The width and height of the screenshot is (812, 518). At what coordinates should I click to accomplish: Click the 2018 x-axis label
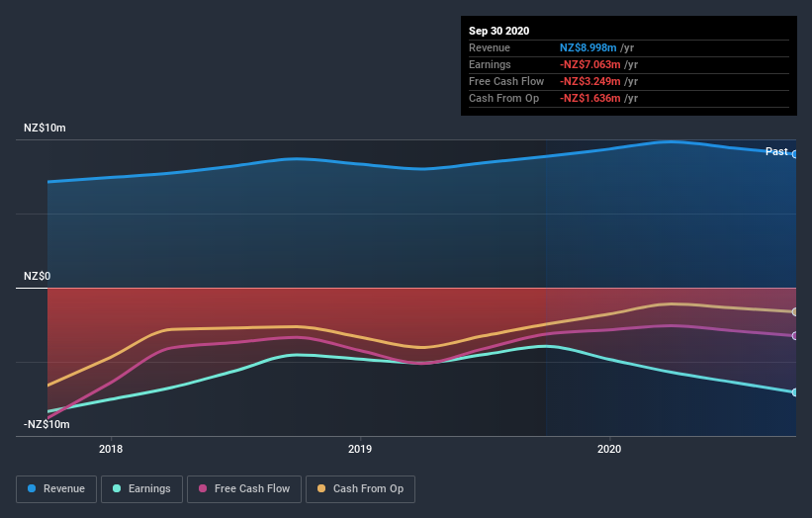tap(111, 449)
